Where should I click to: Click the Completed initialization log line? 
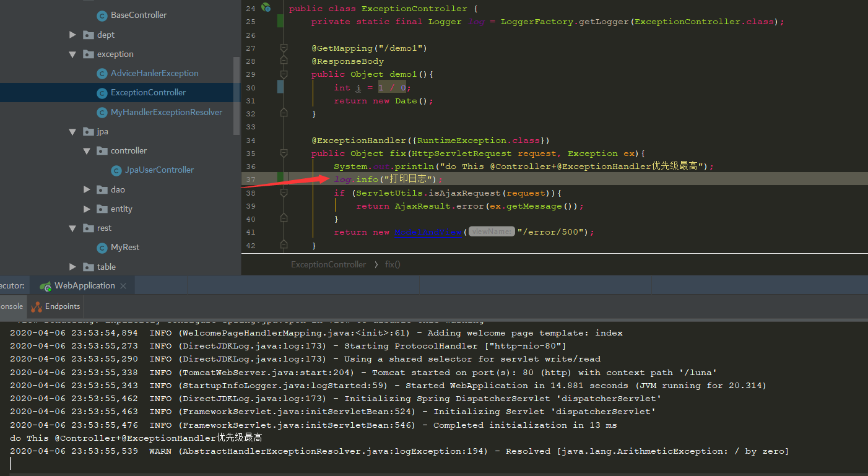313,425
